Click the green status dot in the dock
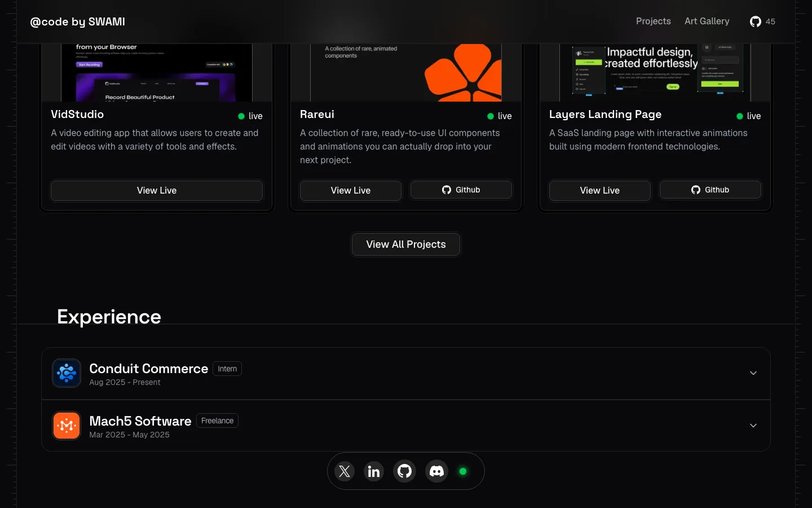 [463, 471]
